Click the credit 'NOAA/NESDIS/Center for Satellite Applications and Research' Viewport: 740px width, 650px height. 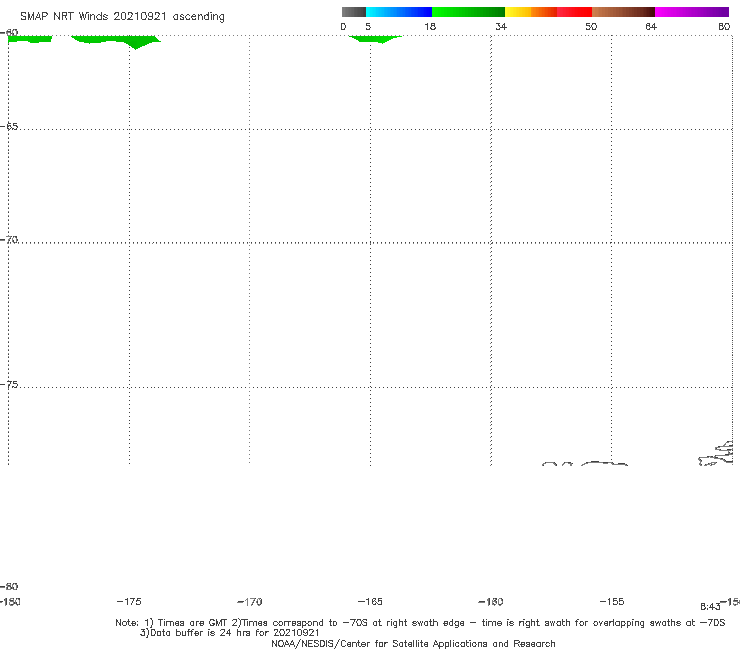(413, 644)
